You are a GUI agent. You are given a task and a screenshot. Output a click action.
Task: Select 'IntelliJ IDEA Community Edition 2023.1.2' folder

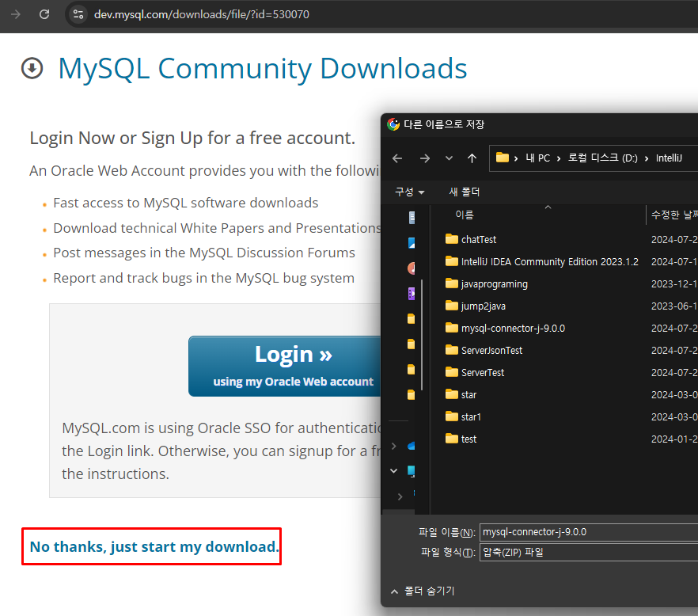[x=549, y=262]
